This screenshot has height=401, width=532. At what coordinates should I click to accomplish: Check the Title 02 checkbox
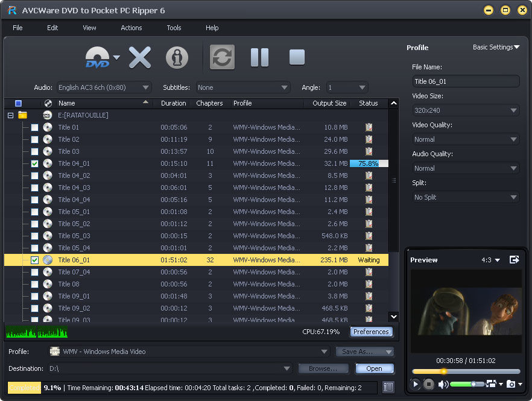34,139
